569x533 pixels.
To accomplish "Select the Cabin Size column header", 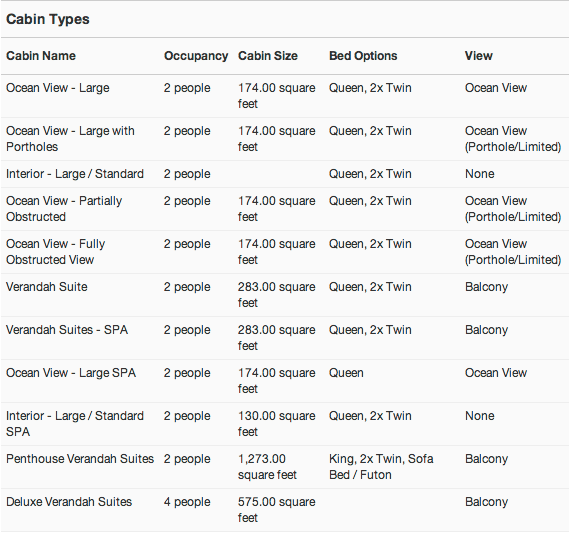I will coord(268,56).
